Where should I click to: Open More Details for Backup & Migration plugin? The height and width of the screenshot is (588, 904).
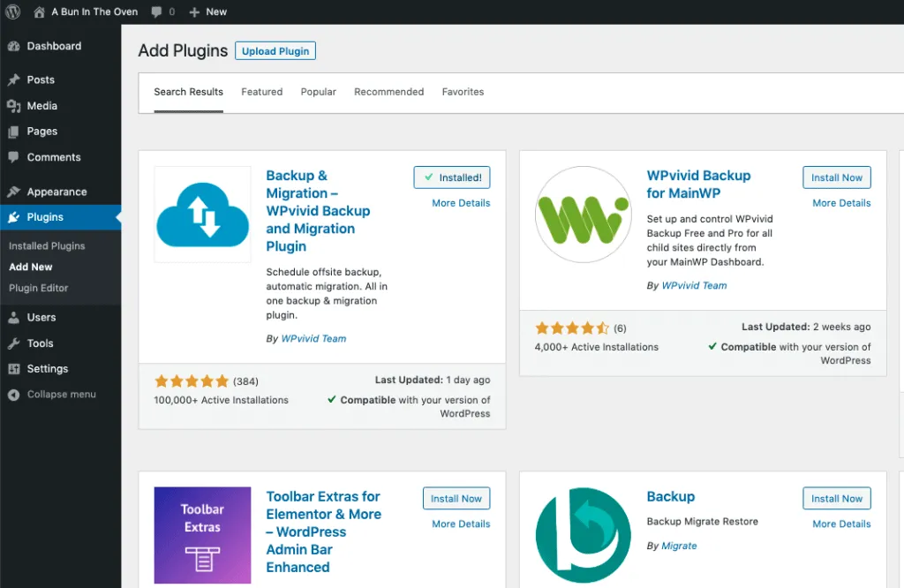[460, 202]
